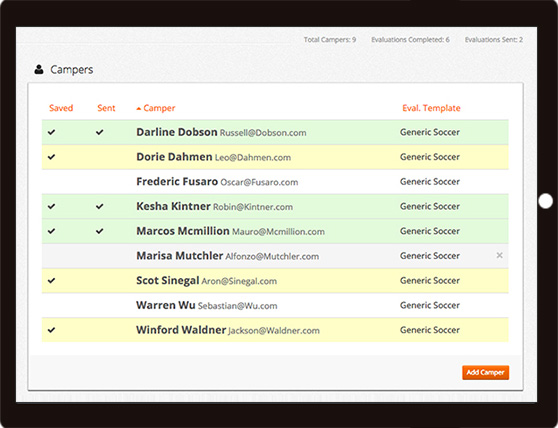Open Kesha Kintner's camper entry
The width and height of the screenshot is (558, 428).
(x=173, y=206)
